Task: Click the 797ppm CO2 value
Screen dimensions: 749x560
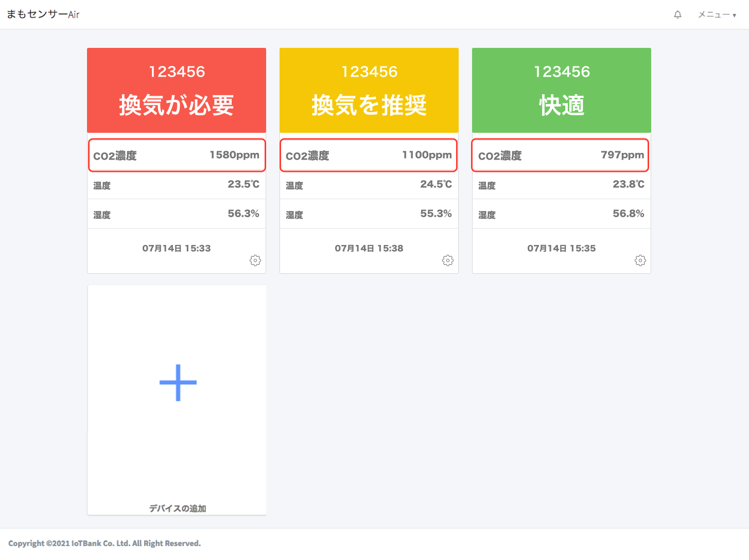Action: (622, 155)
